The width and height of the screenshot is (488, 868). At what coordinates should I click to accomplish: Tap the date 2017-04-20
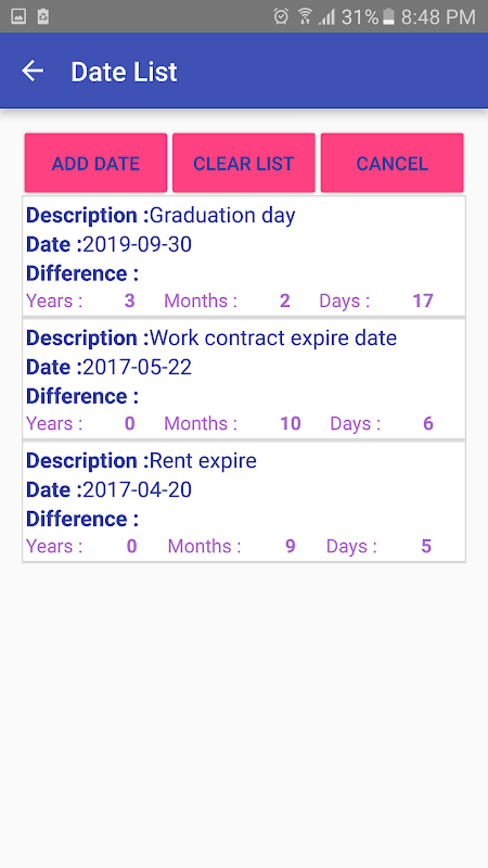(137, 490)
